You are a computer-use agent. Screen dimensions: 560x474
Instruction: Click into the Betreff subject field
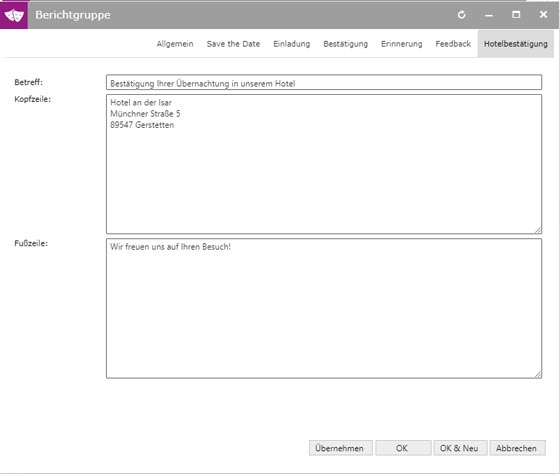(x=324, y=83)
